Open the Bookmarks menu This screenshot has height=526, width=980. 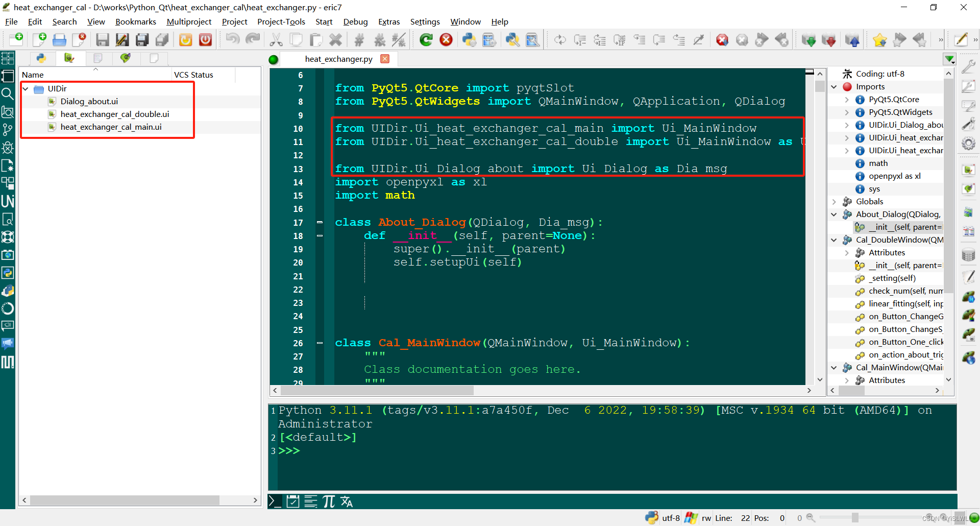[x=136, y=21]
